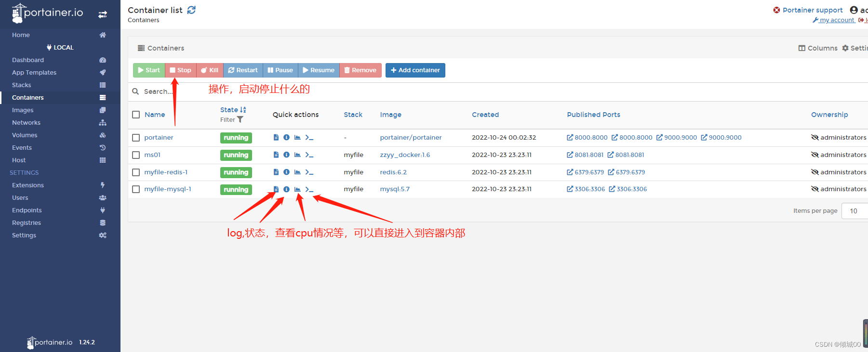View stats chart for myfile-mysql-1
Image resolution: width=868 pixels, height=352 pixels.
tap(297, 189)
